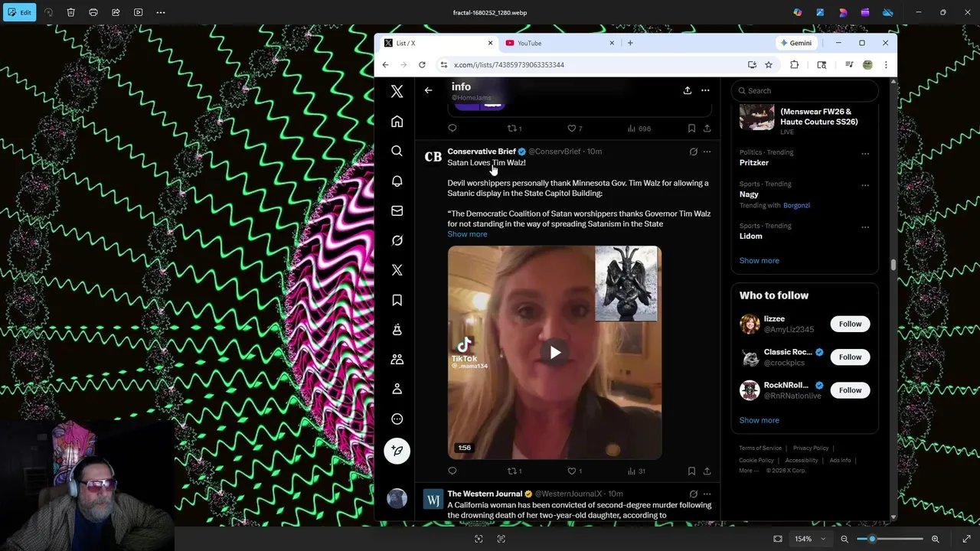The image size is (980, 551).
Task: Open The Western Journal profile link
Action: click(485, 494)
